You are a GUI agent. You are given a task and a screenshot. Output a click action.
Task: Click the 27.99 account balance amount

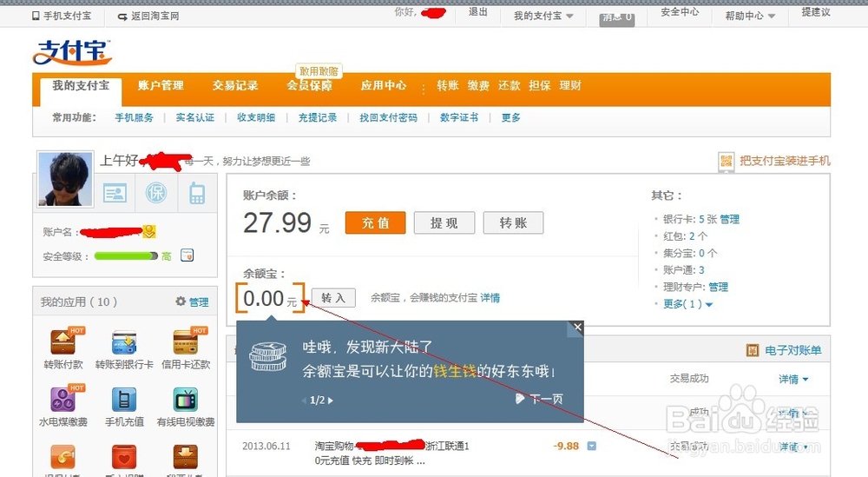[x=278, y=223]
